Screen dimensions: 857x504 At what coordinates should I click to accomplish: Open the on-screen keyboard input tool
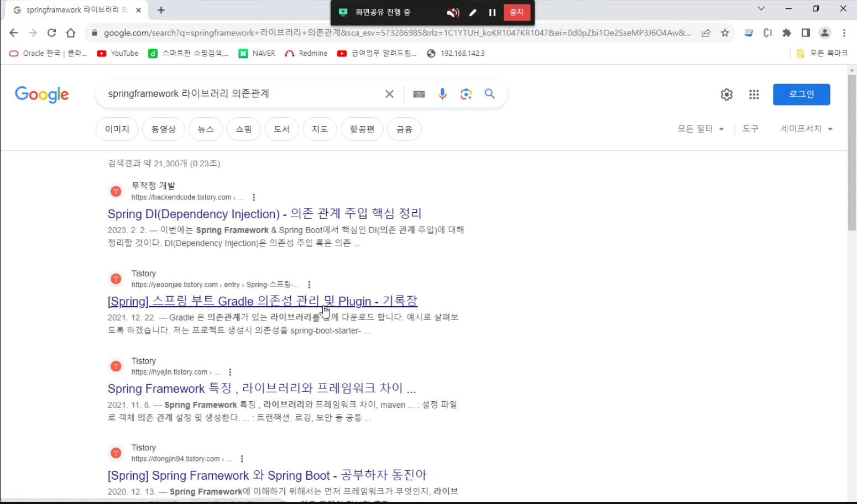(419, 94)
